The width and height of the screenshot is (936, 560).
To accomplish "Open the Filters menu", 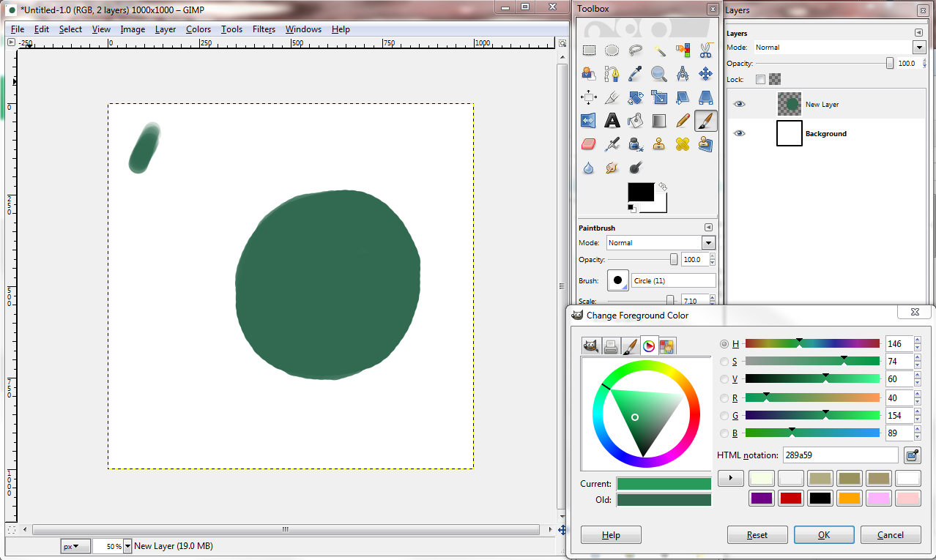I will point(264,29).
